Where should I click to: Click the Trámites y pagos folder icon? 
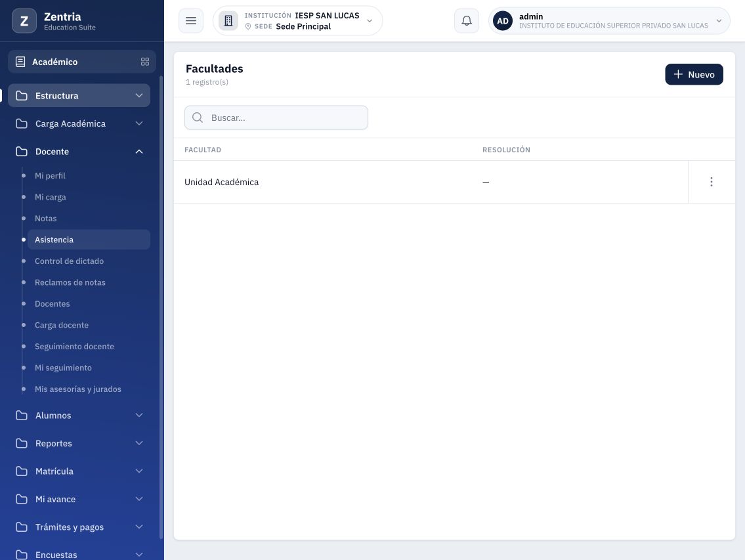pos(22,527)
